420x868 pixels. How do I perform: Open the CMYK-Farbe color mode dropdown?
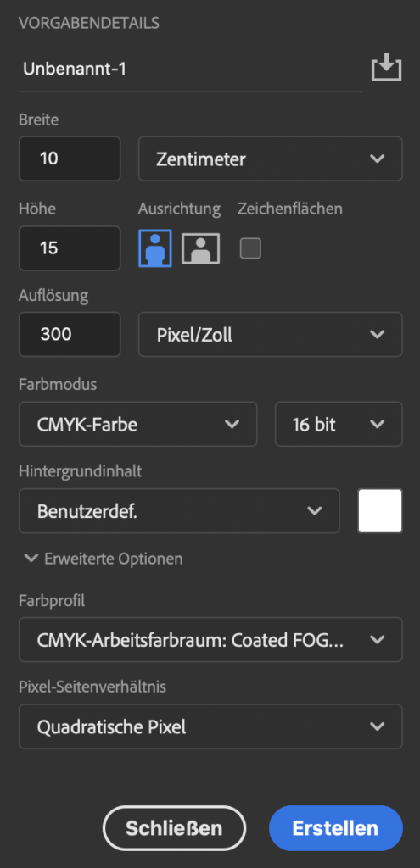(x=138, y=424)
